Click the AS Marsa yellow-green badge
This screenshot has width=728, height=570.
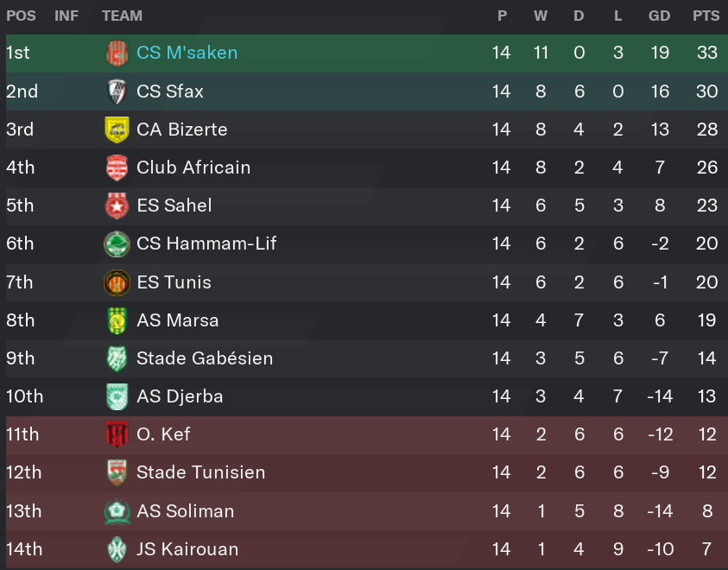(117, 320)
